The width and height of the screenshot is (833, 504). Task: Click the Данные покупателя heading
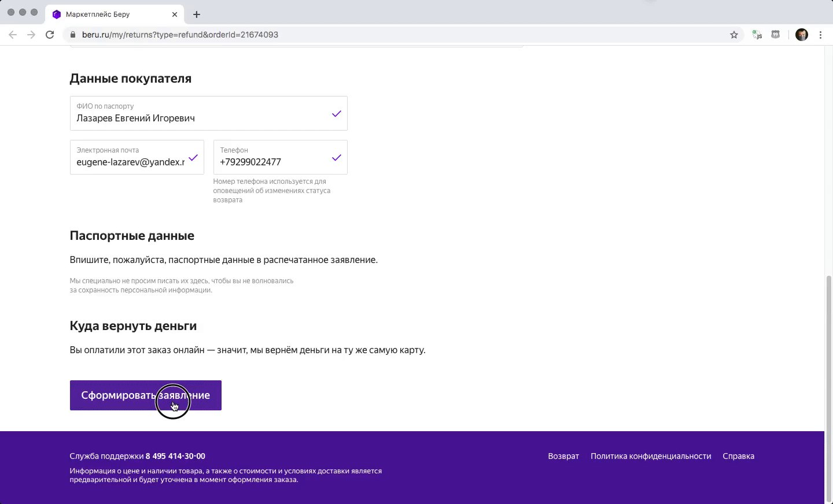point(131,79)
